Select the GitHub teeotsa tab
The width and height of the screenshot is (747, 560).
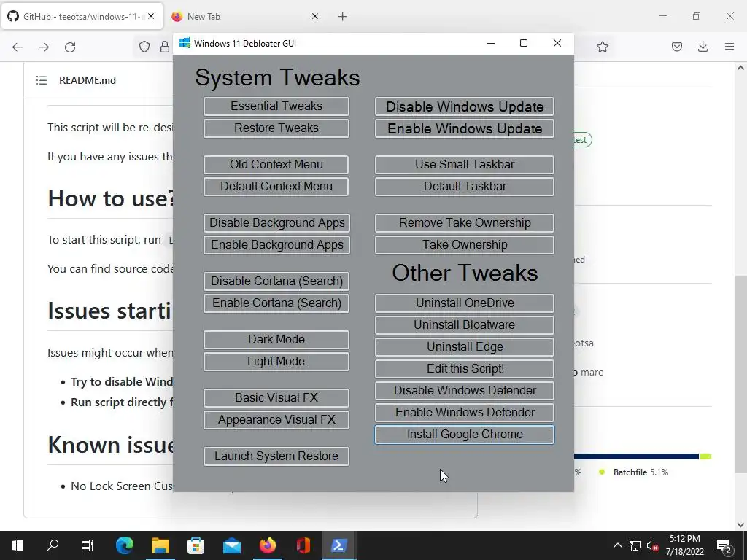[x=82, y=17]
